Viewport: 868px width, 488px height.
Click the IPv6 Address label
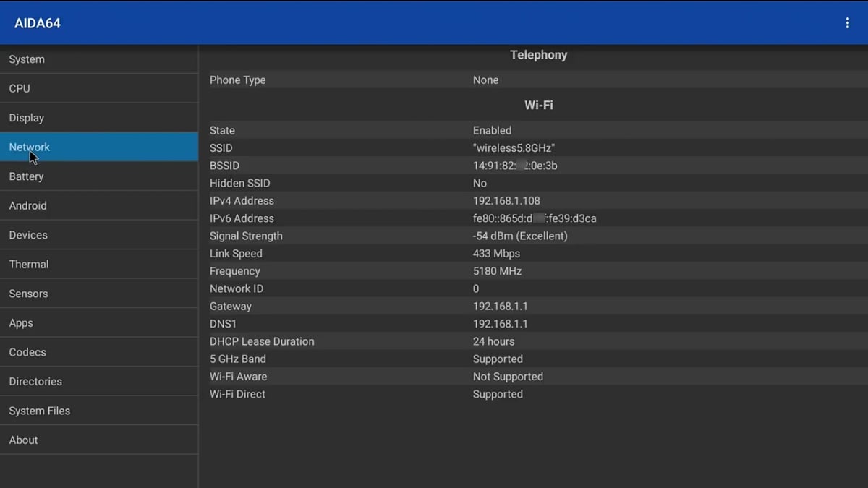pyautogui.click(x=242, y=218)
